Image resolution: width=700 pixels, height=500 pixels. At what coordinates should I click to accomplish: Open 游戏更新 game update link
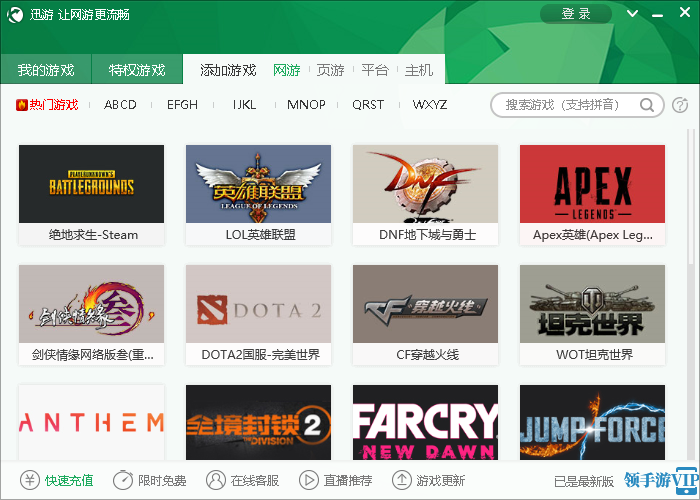(x=441, y=481)
